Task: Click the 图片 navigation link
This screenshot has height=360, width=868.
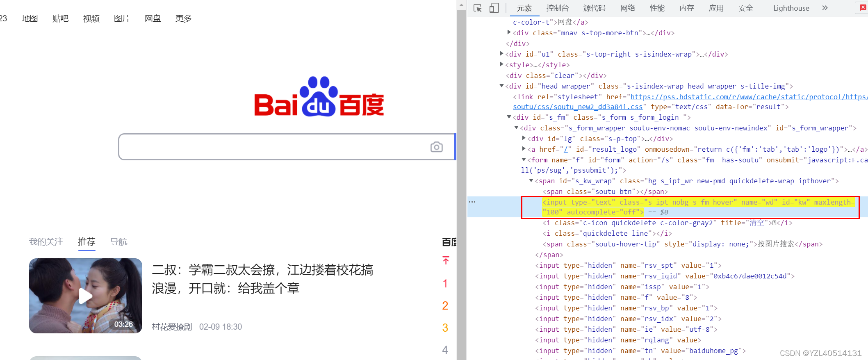Action: click(x=122, y=18)
